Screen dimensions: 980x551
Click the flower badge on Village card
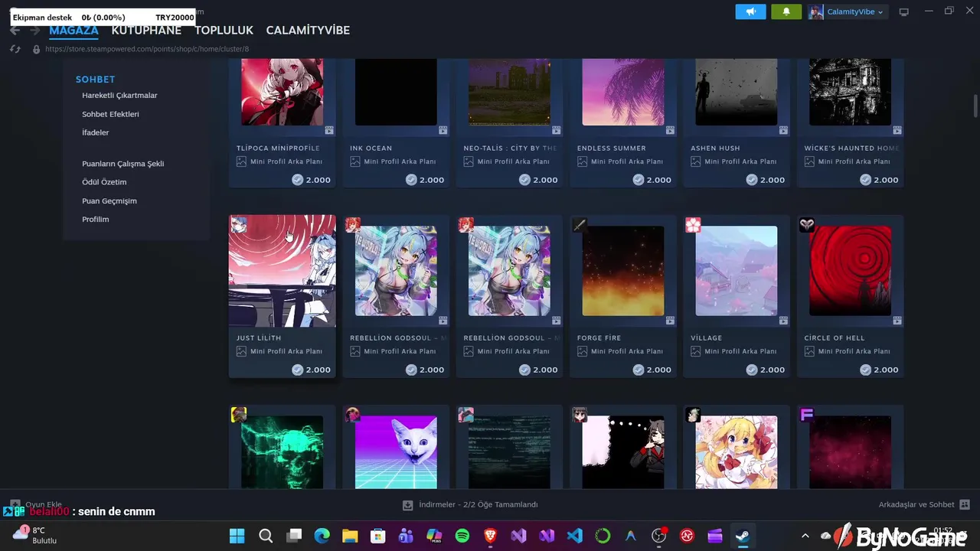click(x=693, y=225)
